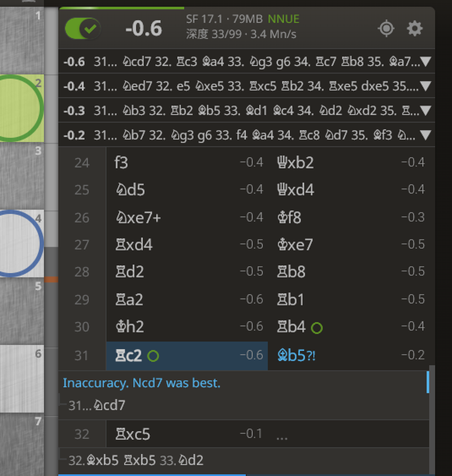The height and width of the screenshot is (476, 452).
Task: Select the knight check Nxe7+ move
Action: pyautogui.click(x=137, y=218)
